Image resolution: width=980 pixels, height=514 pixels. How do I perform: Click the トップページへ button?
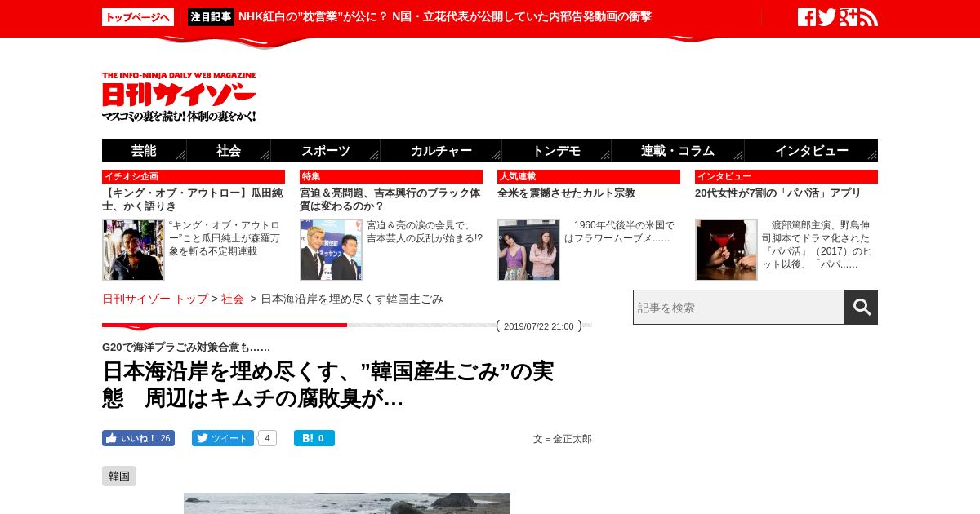pyautogui.click(x=138, y=17)
